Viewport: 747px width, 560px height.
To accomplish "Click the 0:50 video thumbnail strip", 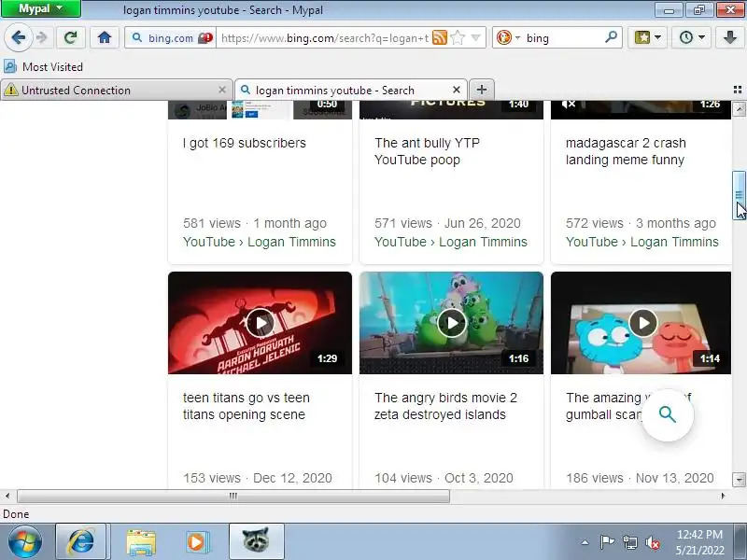I will click(261, 110).
